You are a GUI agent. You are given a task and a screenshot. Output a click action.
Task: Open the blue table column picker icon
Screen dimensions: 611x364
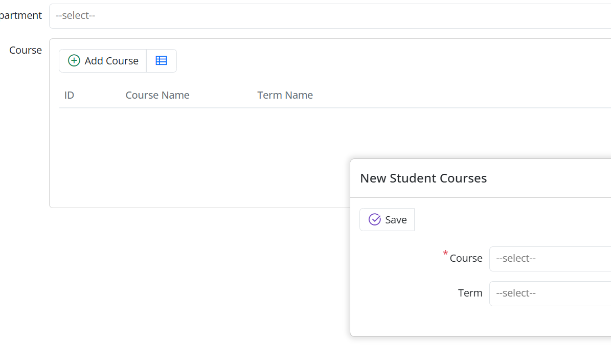click(162, 61)
